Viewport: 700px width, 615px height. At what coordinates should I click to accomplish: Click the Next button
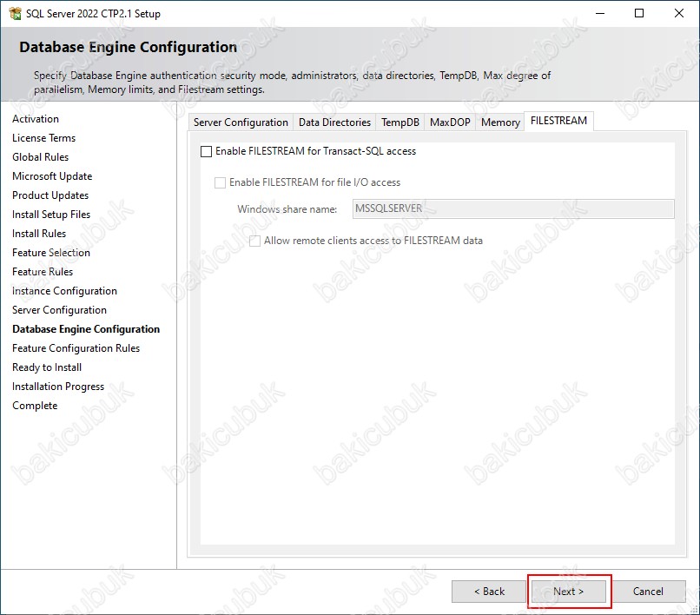pyautogui.click(x=569, y=592)
